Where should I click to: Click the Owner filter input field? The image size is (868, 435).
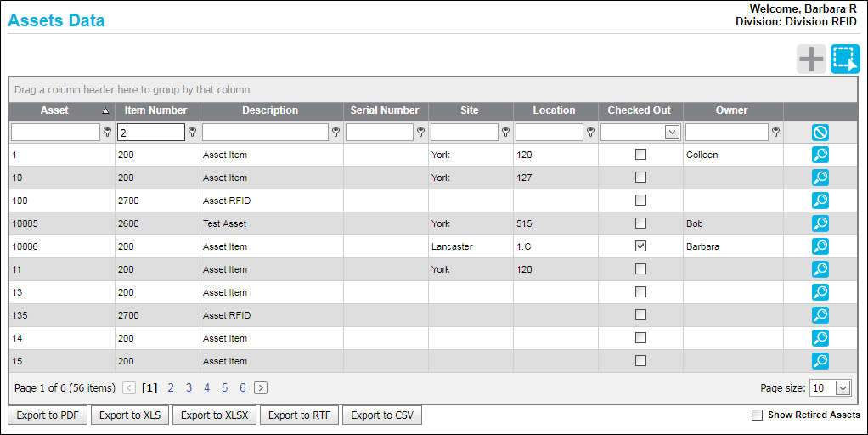click(727, 133)
